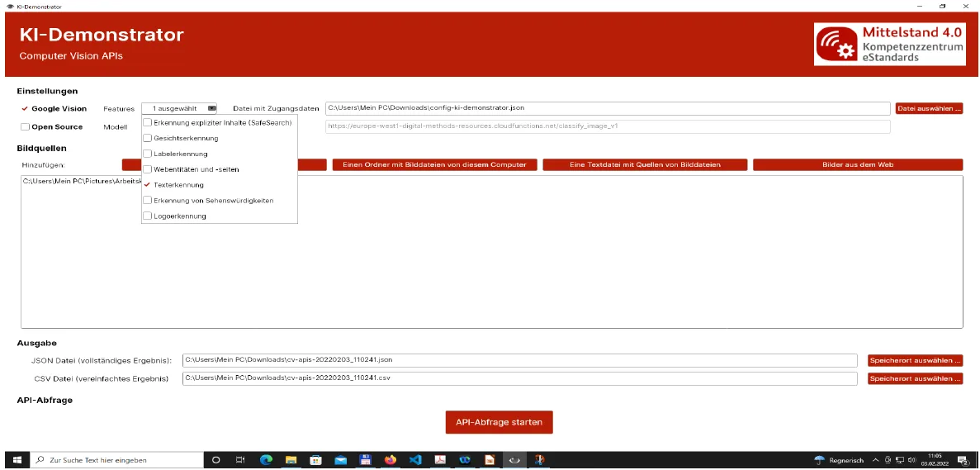Click the JSON output path field
Image resolution: width=980 pixels, height=470 pixels.
[x=519, y=360]
